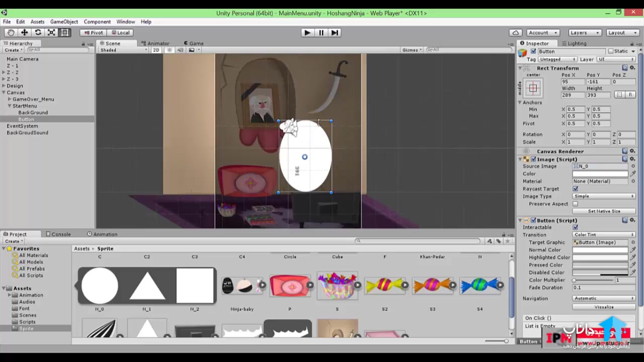
Task: Check the Preserve Aspect checkbox
Action: pos(575,204)
